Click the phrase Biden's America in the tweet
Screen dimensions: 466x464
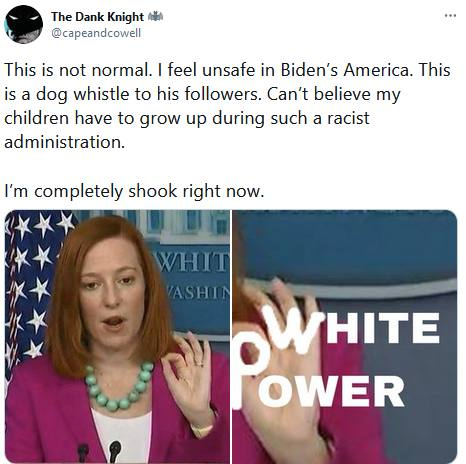(x=345, y=70)
